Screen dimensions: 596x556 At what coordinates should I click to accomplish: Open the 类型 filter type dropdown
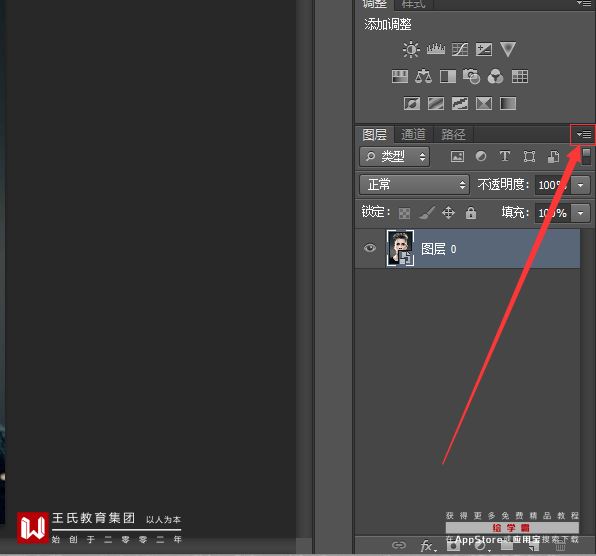(x=395, y=157)
